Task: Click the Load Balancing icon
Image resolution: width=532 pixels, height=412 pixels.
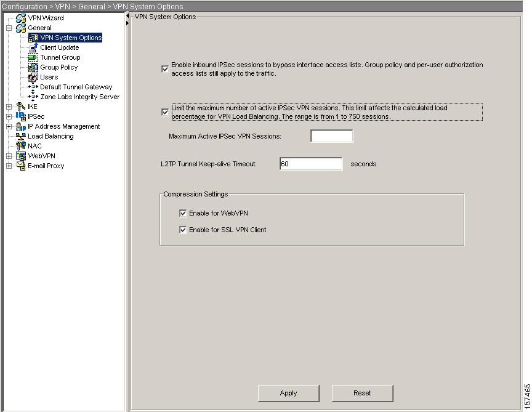Action: click(x=21, y=136)
